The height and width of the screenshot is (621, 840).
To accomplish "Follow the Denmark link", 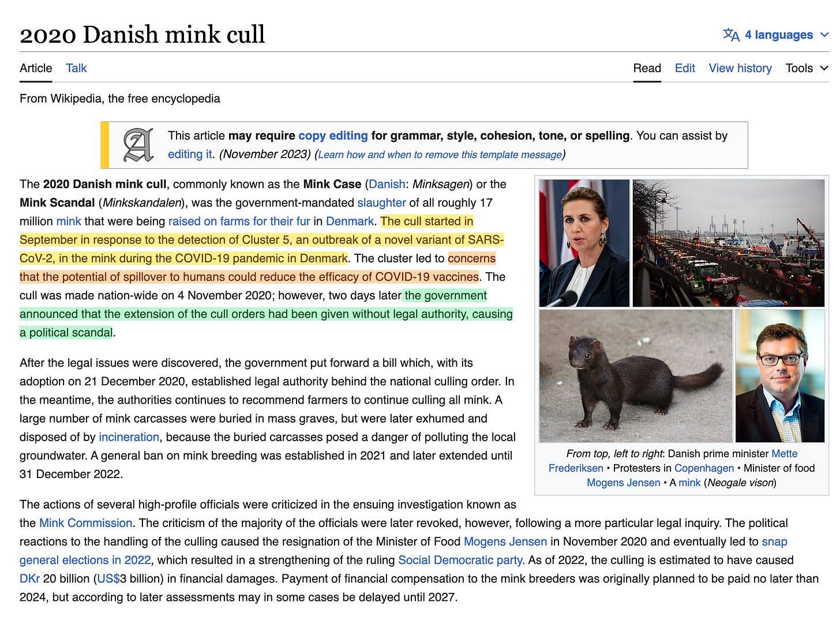I will [x=350, y=221].
